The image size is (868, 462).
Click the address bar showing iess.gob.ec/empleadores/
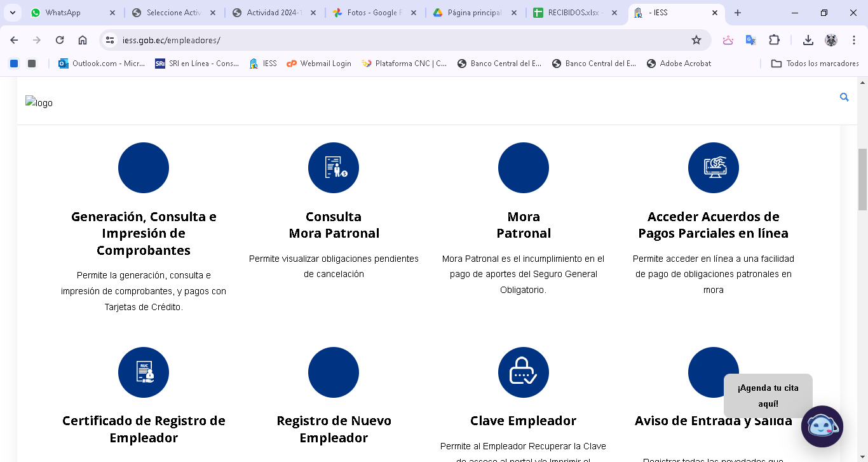394,40
